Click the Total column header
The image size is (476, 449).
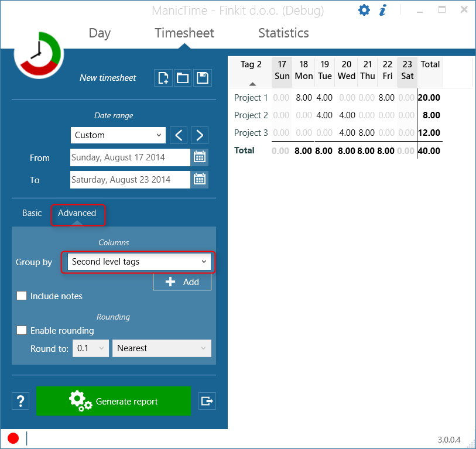pos(430,72)
